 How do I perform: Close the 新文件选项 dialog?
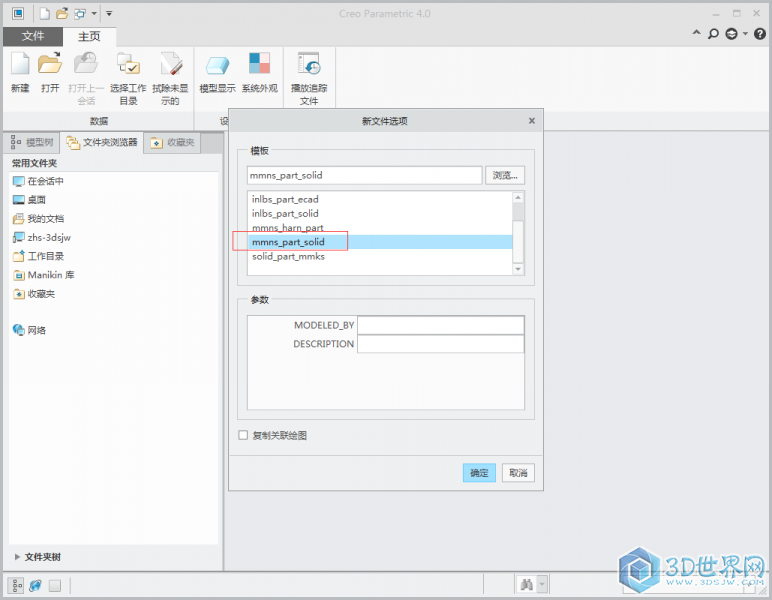[x=532, y=121]
